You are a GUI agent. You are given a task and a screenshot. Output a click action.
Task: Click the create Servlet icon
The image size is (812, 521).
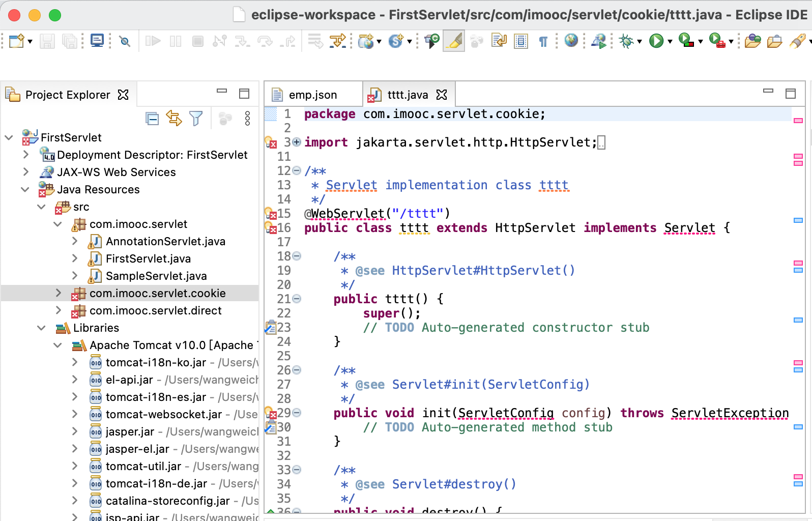[x=396, y=41]
